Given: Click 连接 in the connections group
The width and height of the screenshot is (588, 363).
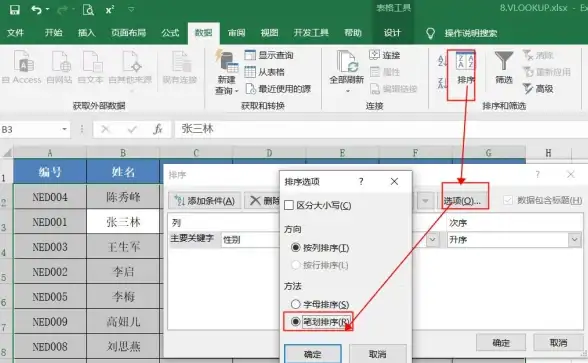Looking at the screenshot, I should tap(385, 55).
